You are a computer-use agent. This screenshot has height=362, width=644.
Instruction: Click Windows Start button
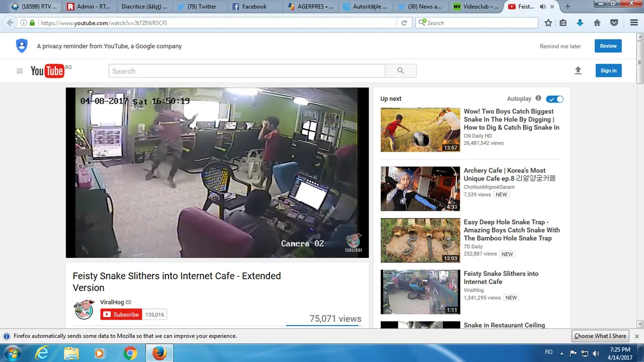pos(12,353)
